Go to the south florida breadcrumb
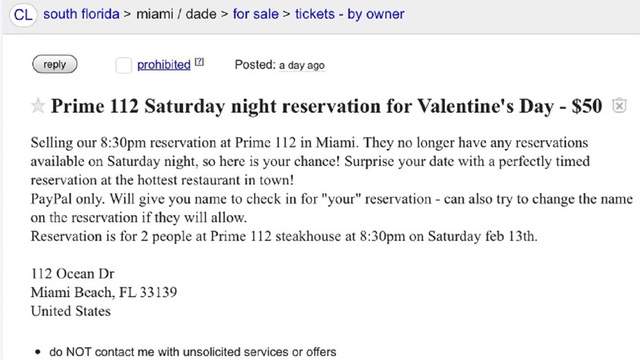 [81, 14]
